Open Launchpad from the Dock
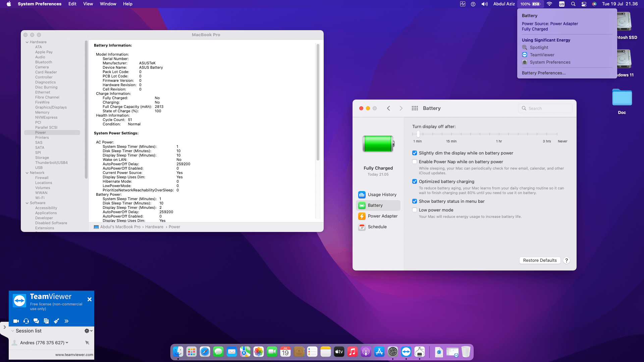This screenshot has width=644, height=362. [192, 352]
